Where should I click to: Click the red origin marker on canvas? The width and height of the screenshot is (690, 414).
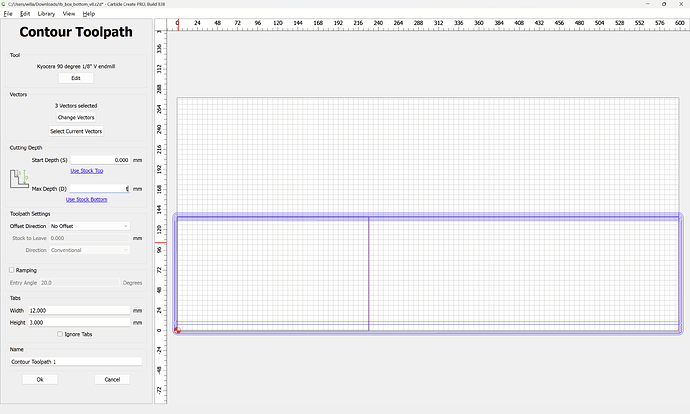(x=177, y=330)
